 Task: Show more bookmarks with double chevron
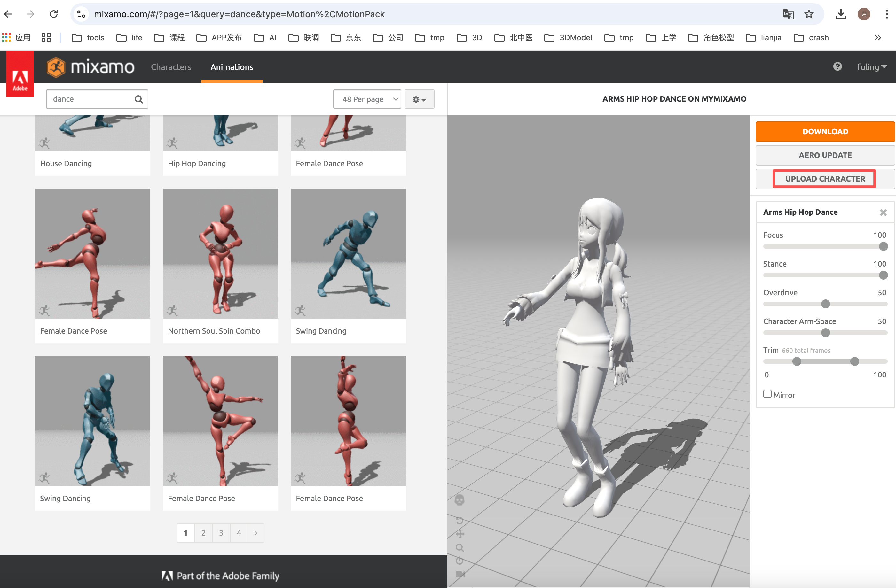pos(878,38)
